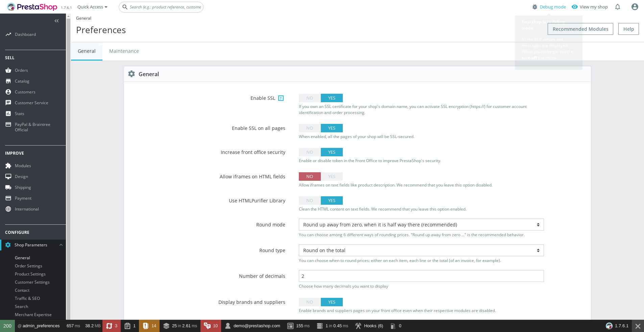
Task: Click the Customer Service chat icon
Action: (x=8, y=103)
